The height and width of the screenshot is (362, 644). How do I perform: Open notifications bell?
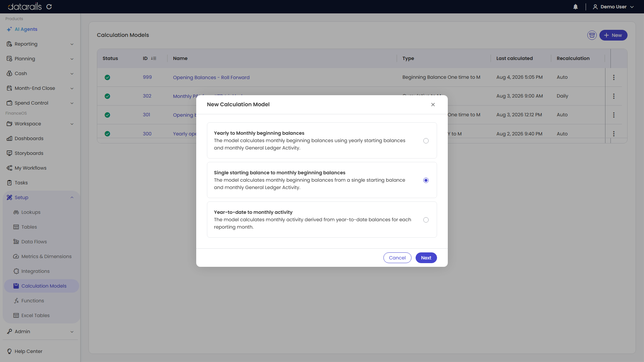pos(576,7)
